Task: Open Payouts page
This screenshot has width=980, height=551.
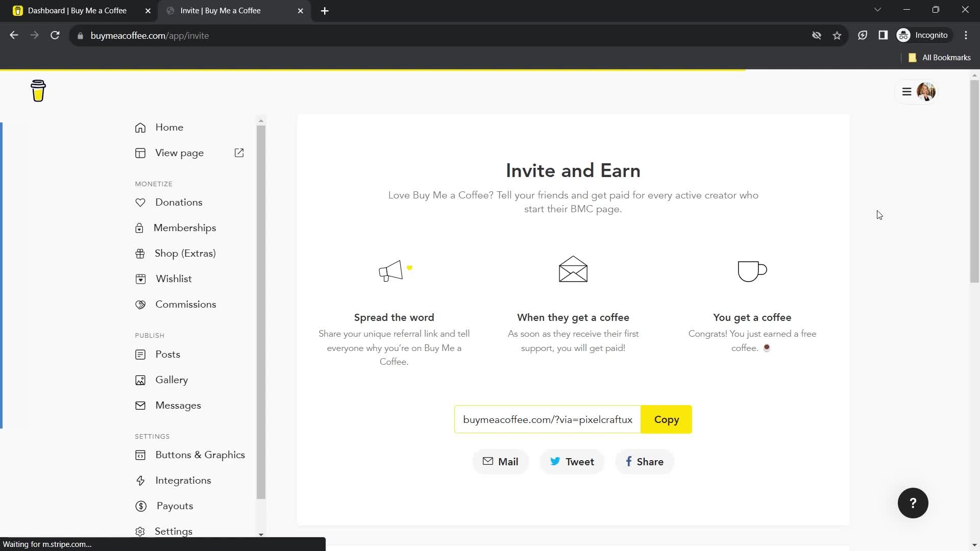Action: pyautogui.click(x=175, y=506)
